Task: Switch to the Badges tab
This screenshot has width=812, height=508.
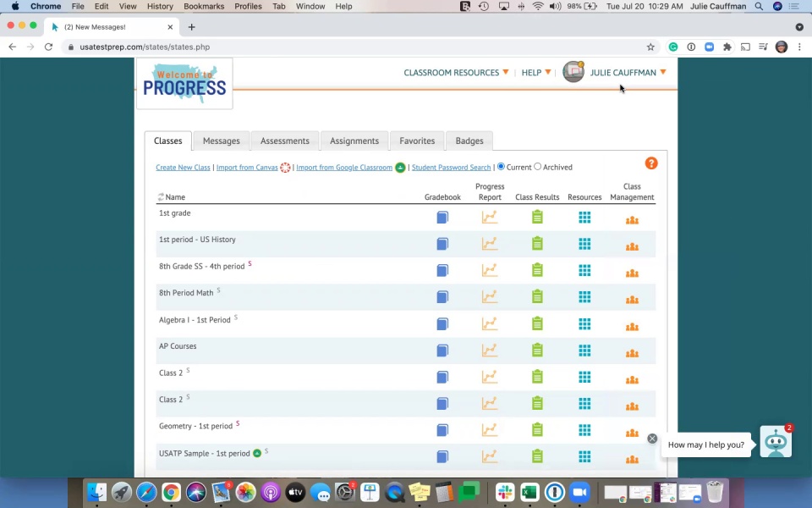Action: (469, 141)
